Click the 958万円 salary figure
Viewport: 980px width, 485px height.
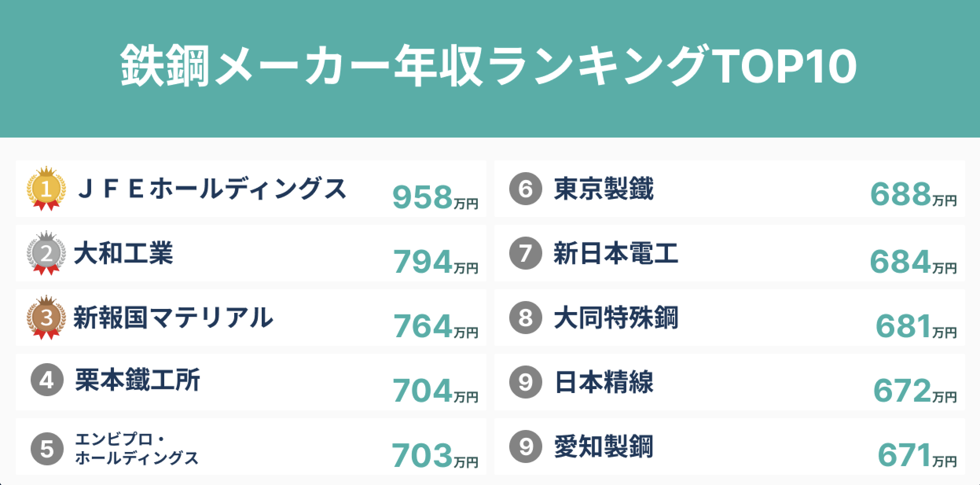[x=435, y=198]
